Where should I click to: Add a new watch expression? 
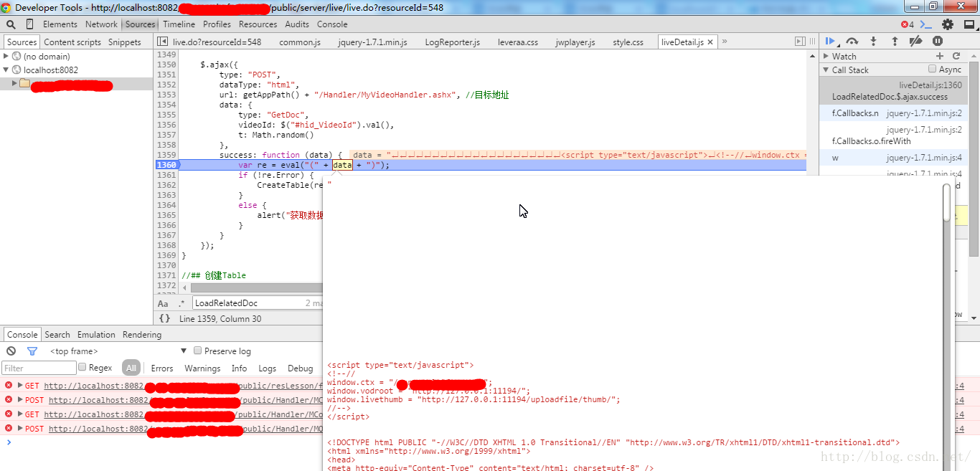tap(940, 56)
